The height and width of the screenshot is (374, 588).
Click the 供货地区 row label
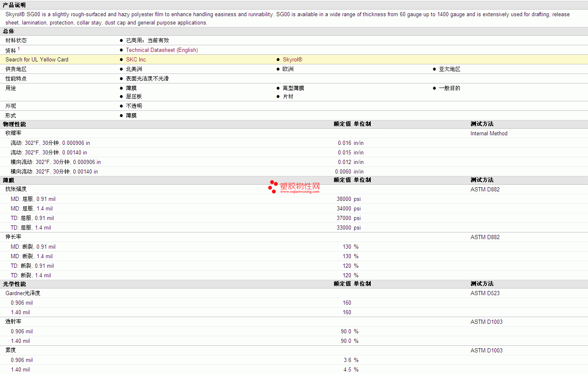point(16,69)
